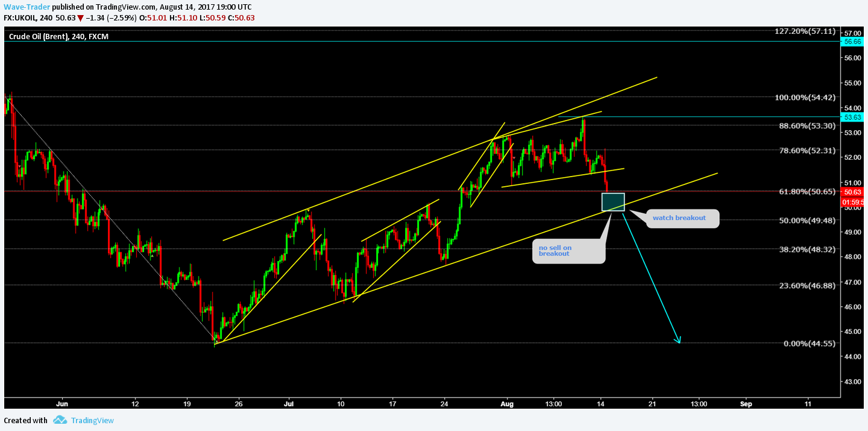Click the 21 date label on time axis
868x431 pixels.
[x=652, y=403]
